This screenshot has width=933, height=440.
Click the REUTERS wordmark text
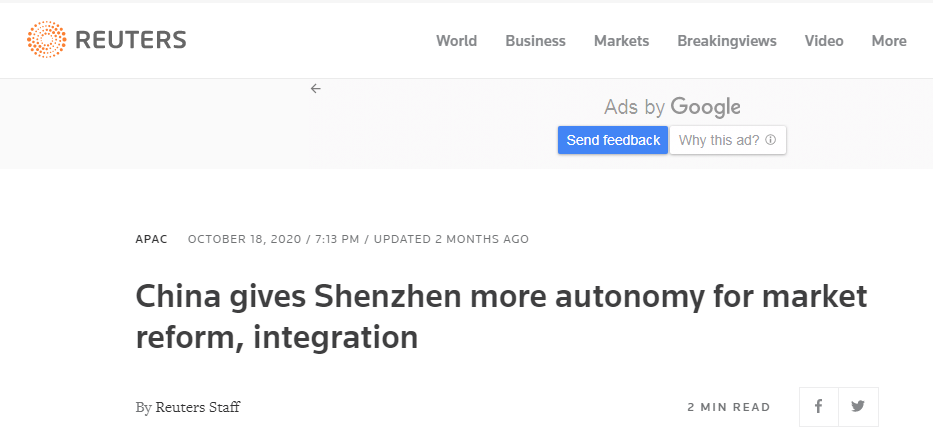(x=131, y=40)
